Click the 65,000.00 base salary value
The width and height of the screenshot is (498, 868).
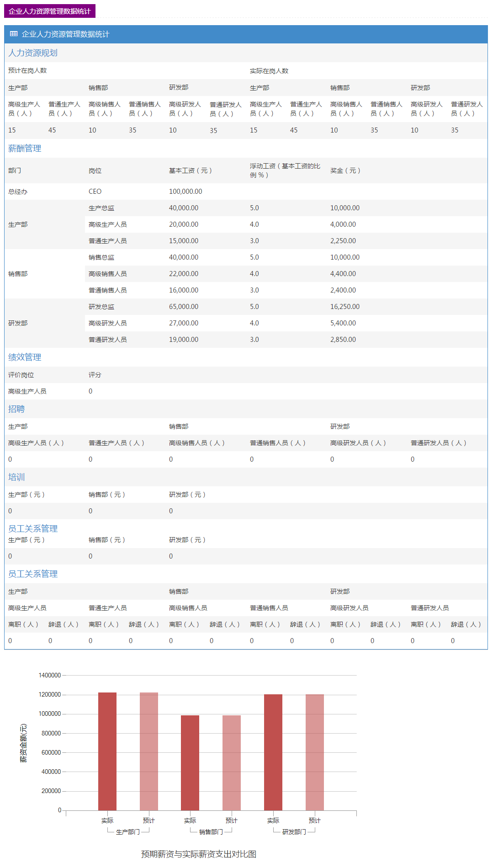tap(184, 307)
